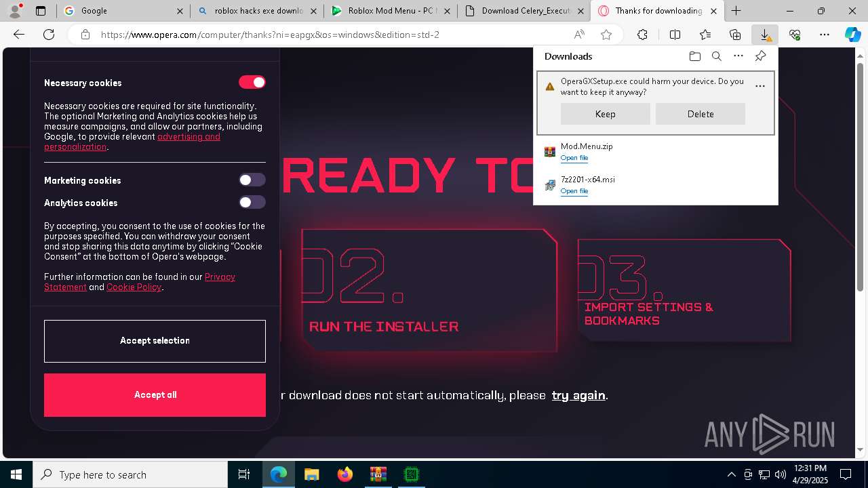View site information lock icon
The height and width of the screenshot is (488, 868).
tap(85, 35)
